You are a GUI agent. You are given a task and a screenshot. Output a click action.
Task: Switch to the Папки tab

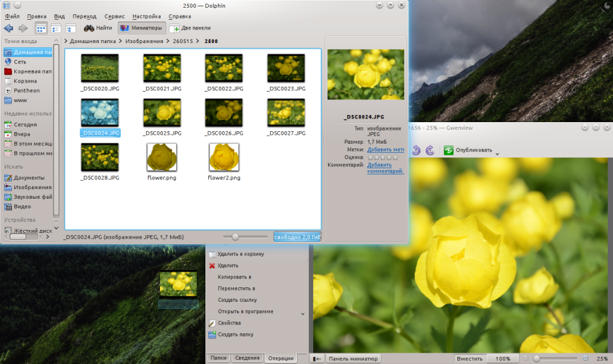pos(219,358)
